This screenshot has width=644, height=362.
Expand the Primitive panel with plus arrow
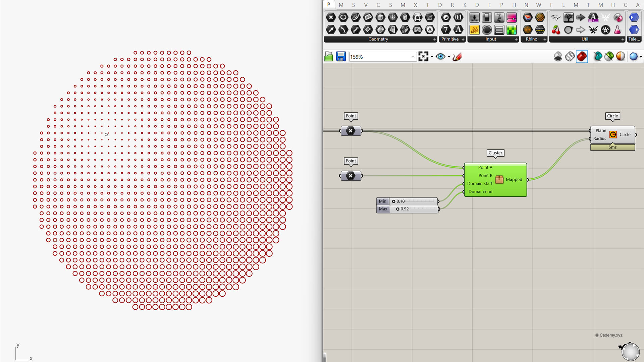pos(463,40)
